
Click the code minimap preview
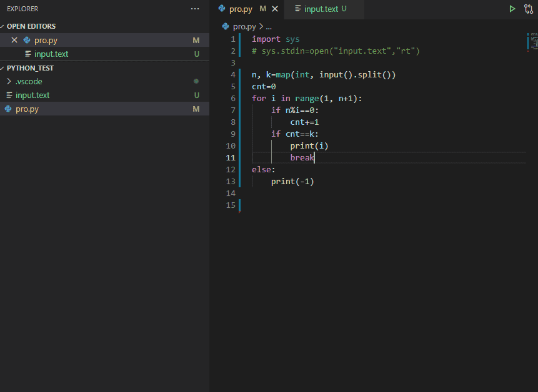[532, 41]
